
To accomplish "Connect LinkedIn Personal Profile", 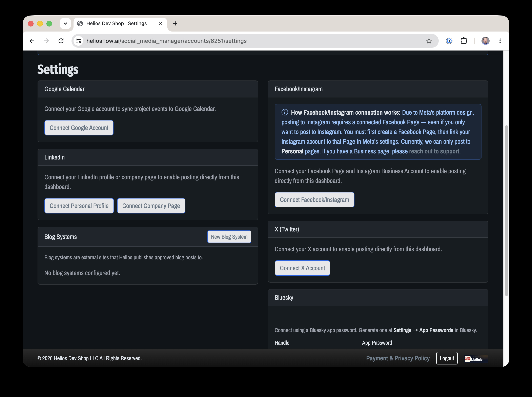I will 79,206.
